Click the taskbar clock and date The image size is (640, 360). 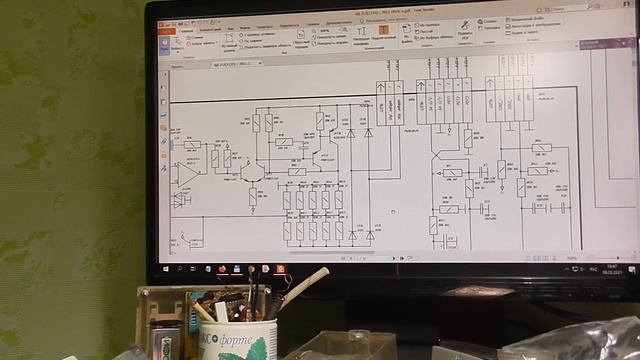(x=612, y=269)
